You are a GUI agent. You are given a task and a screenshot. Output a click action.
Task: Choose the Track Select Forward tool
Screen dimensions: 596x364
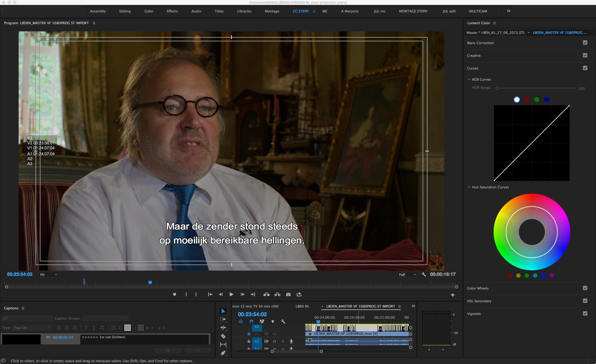point(223,319)
